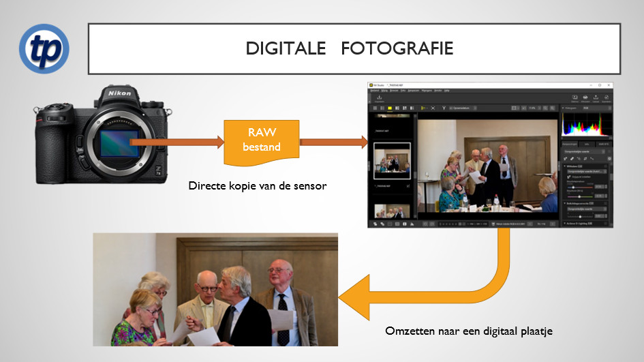Click the orange RAW bestand shape
Image resolution: width=644 pixels, height=362 pixels.
pyautogui.click(x=262, y=140)
